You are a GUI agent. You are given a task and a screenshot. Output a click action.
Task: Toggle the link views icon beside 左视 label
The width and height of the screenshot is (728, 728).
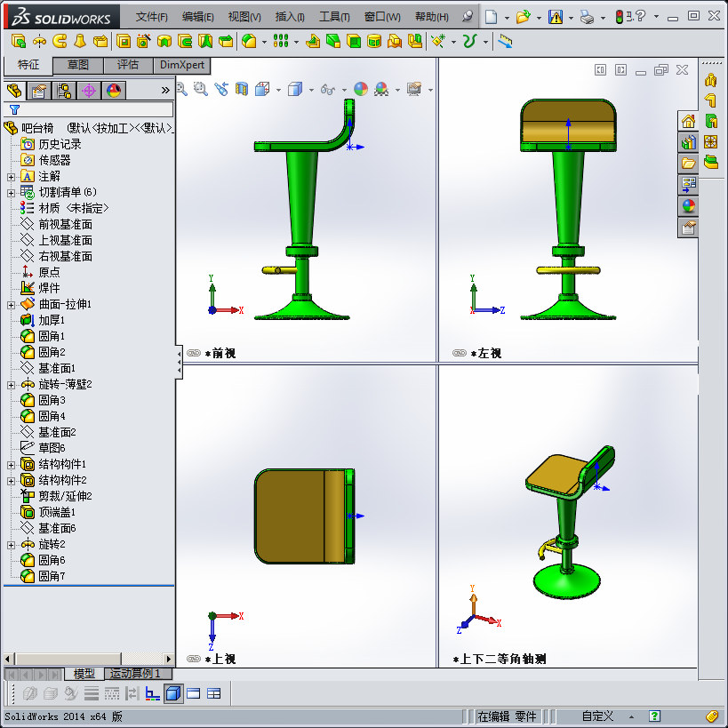[x=460, y=353]
